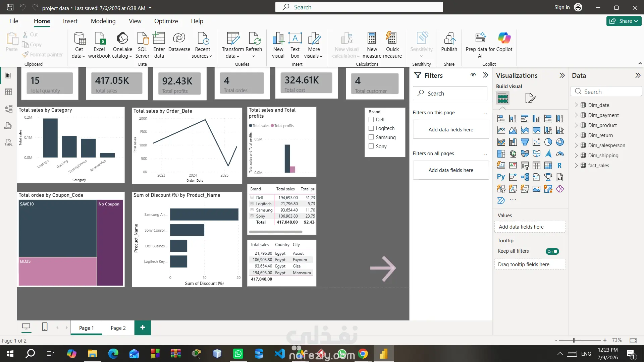This screenshot has height=362, width=644.
Task: Select the Decomposition tree visual
Action: point(525,177)
